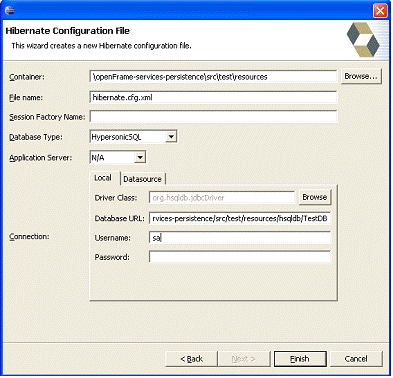Screen dimensions: 393x378
Task: Click the wizard description text
Action: (101, 46)
